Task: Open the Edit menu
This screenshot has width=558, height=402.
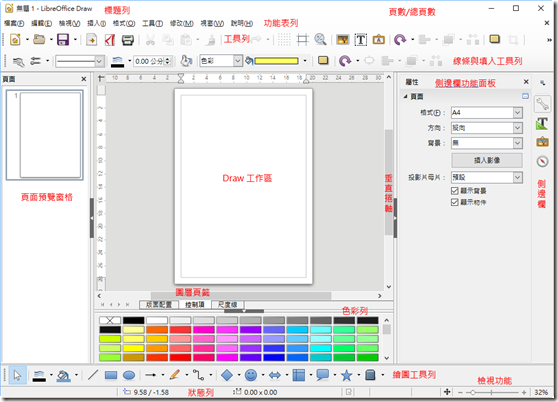Action: (x=42, y=23)
